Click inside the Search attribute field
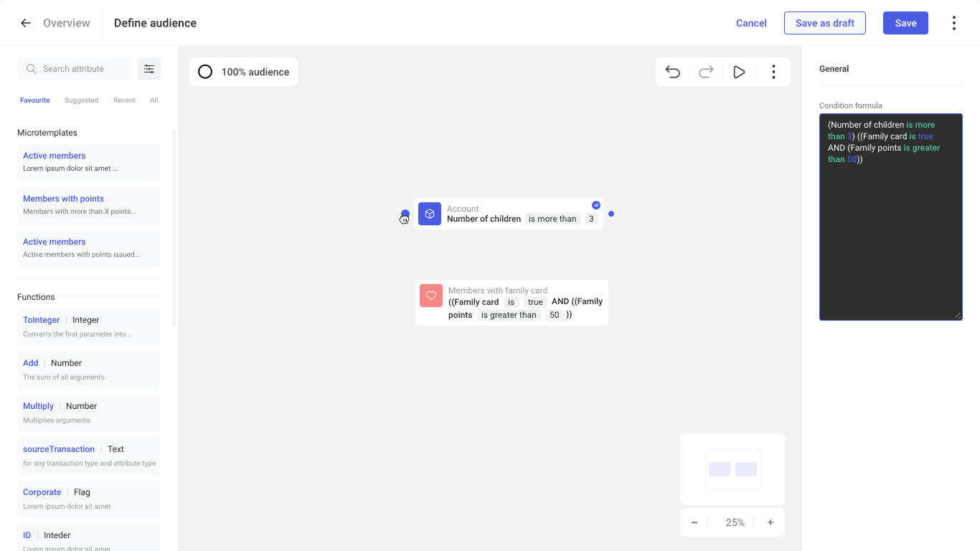This screenshot has width=980, height=551. 74,68
